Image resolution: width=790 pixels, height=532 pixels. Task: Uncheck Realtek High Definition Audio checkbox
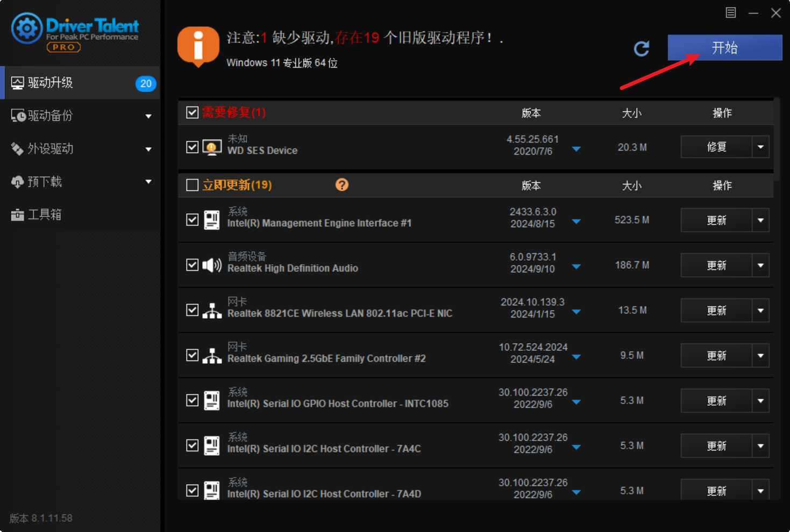192,265
